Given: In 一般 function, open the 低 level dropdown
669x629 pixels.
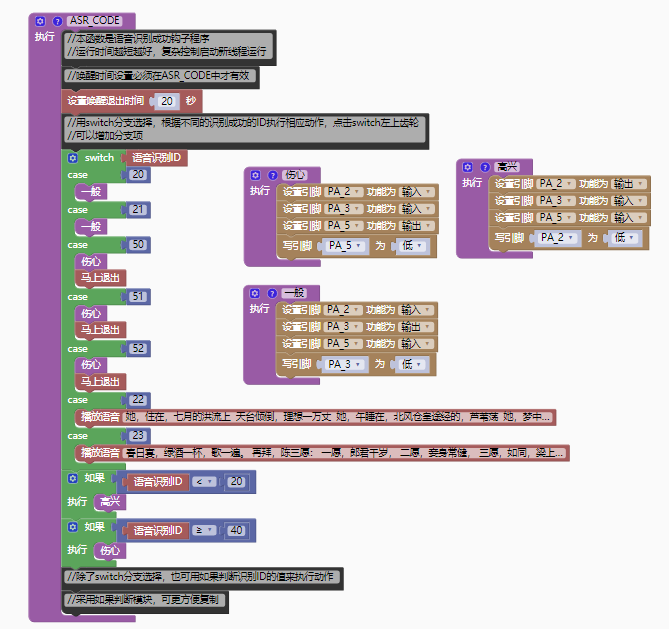Looking at the screenshot, I should (x=411, y=364).
